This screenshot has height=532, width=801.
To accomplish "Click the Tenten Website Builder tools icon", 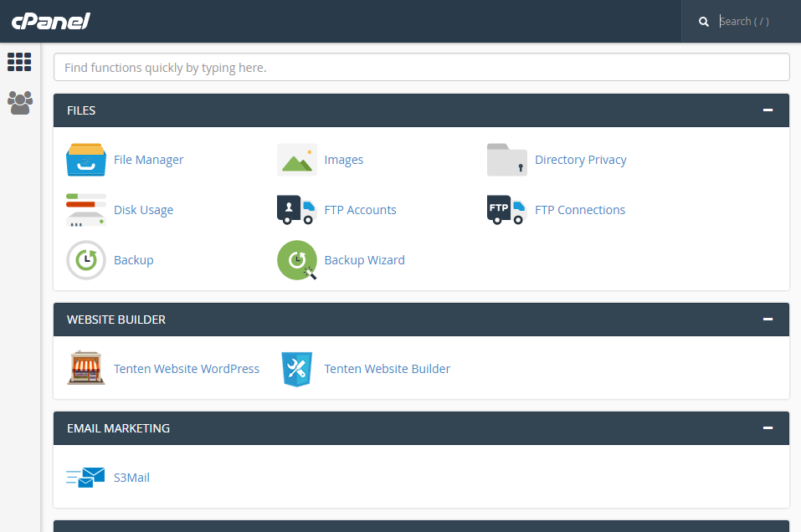I will click(x=297, y=369).
